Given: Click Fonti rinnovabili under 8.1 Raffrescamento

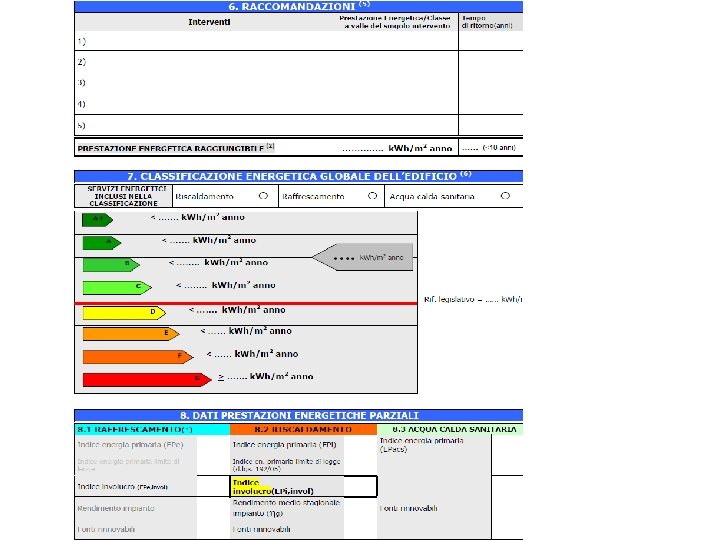Looking at the screenshot, I should (x=106, y=529).
